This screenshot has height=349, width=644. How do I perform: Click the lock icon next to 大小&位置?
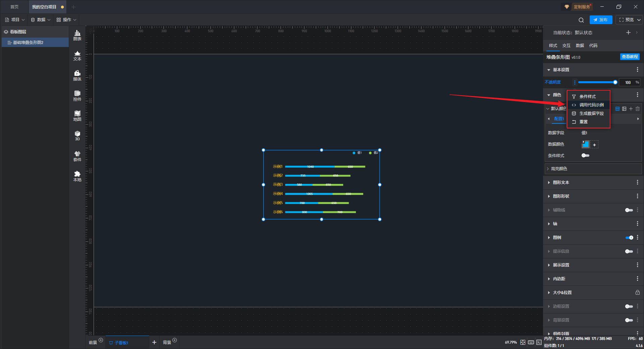point(637,292)
